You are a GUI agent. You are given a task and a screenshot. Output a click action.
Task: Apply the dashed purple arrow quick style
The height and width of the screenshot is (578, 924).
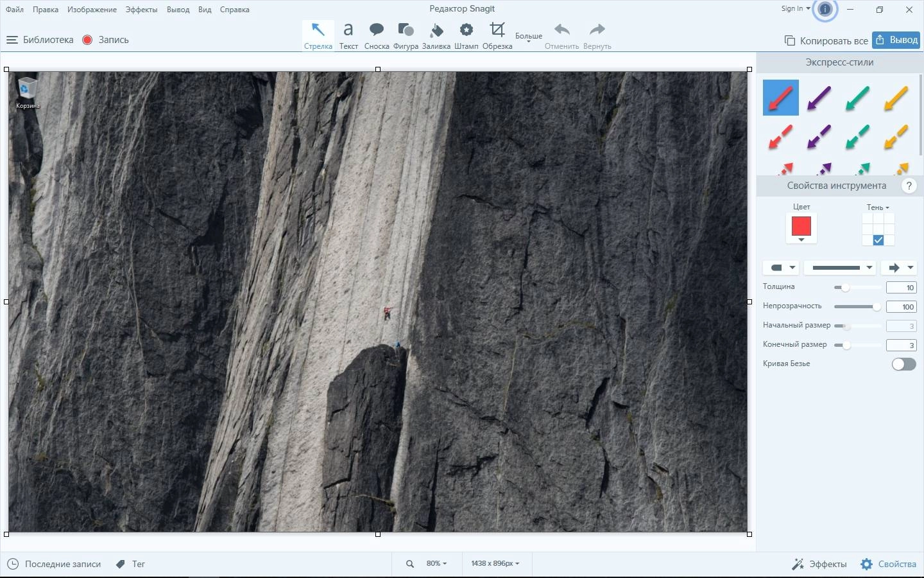819,137
